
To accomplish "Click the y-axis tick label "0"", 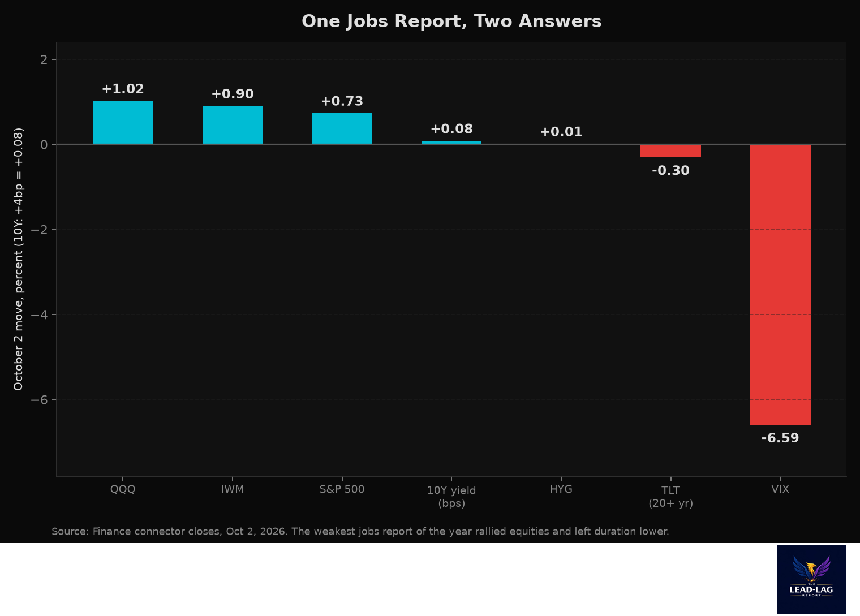I will 44,144.
